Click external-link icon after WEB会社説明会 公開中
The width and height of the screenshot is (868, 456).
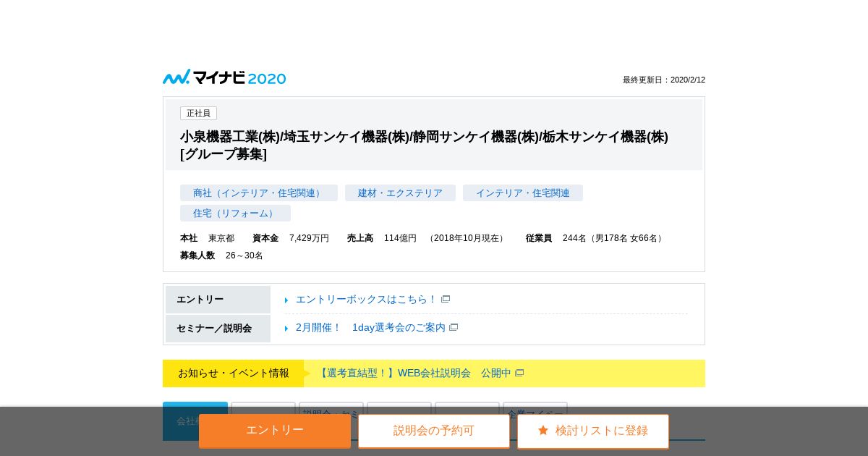(519, 373)
